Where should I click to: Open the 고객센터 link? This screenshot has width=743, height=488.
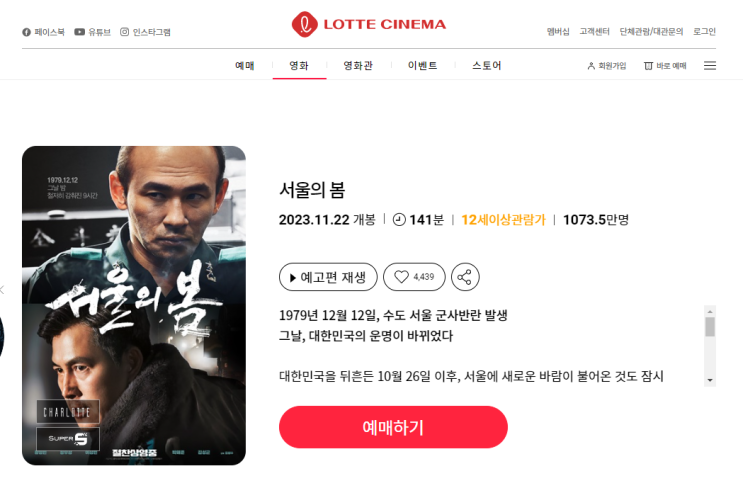pos(595,32)
